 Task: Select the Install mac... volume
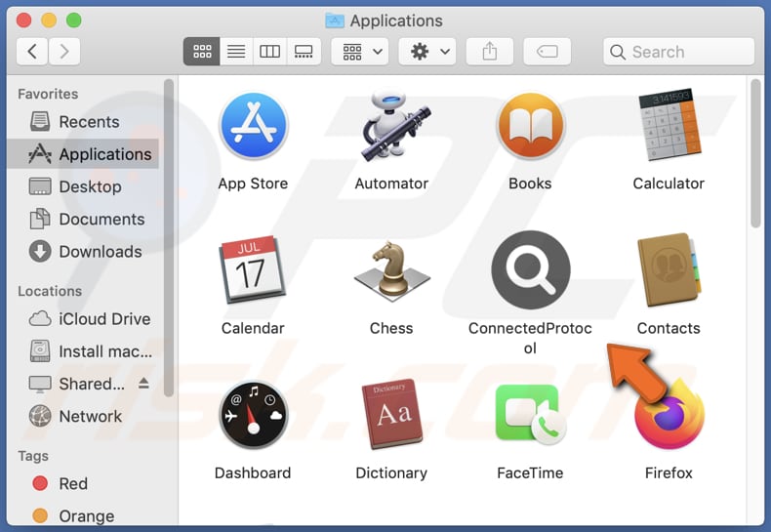point(84,351)
